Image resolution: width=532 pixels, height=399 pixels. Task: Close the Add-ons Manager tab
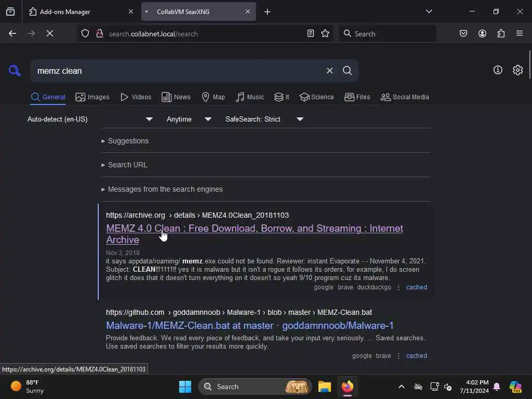pyautogui.click(x=131, y=11)
